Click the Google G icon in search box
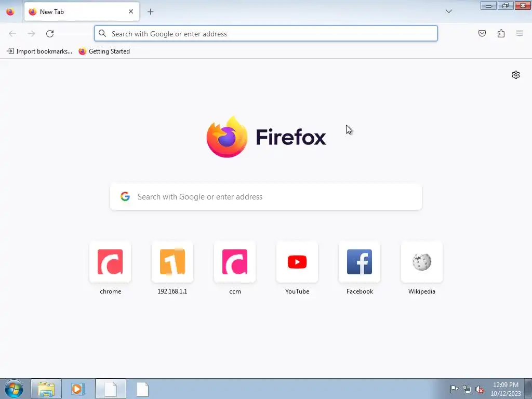Screen dimensions: 532x399 [x=125, y=196]
